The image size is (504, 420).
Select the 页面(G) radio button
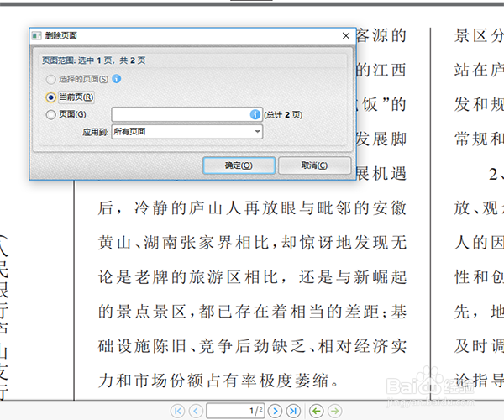[50, 114]
